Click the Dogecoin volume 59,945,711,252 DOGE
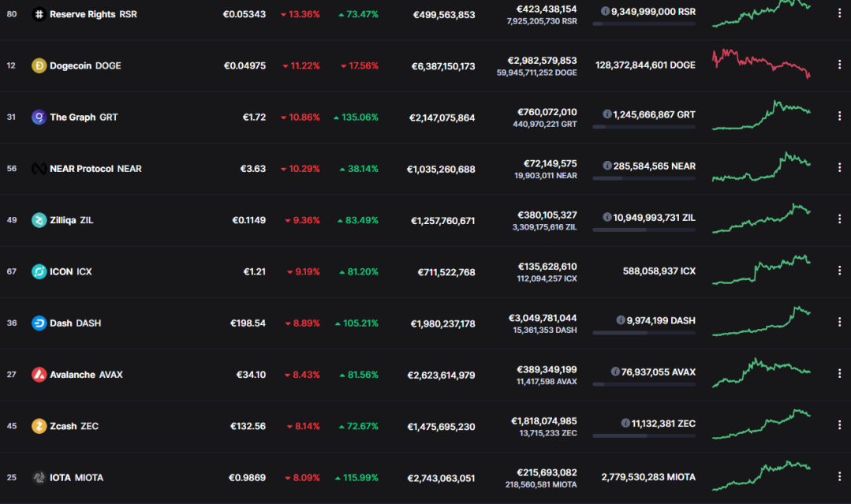Viewport: 851px width, 504px height. (x=537, y=73)
